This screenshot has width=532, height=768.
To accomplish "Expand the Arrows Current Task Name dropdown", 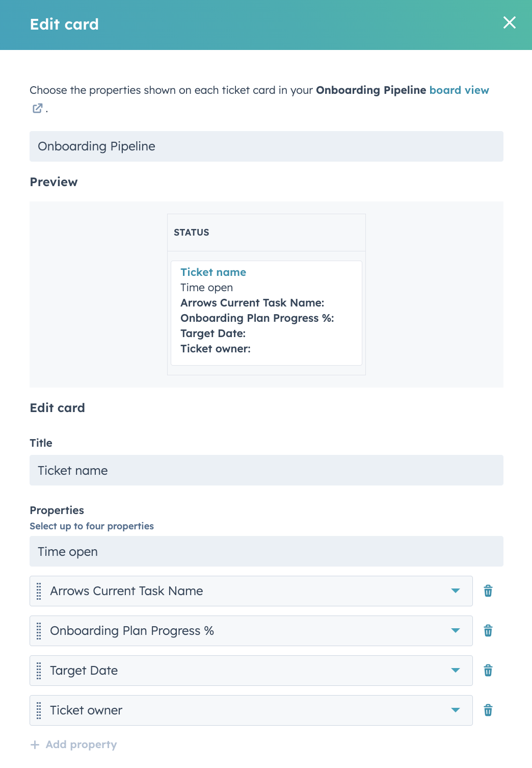I will 456,591.
